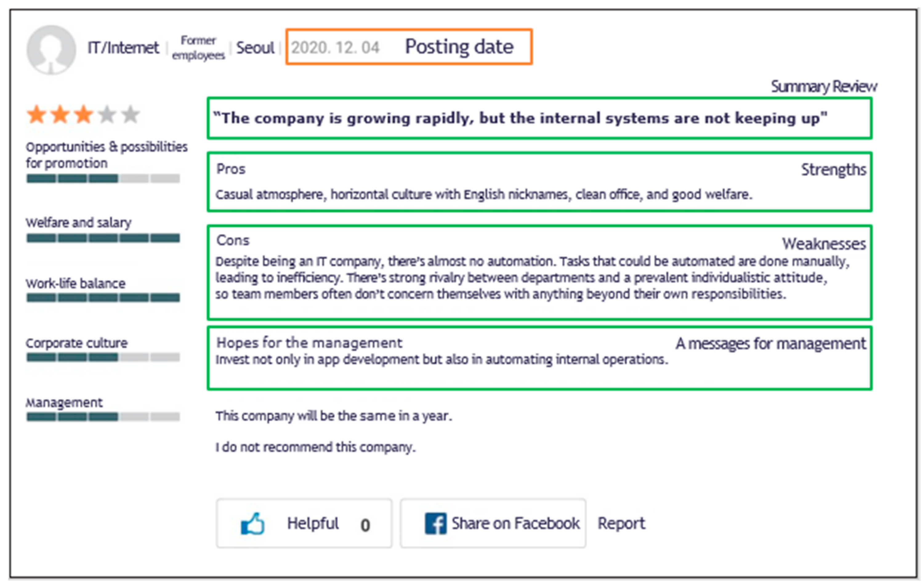
Task: Click the 2020. 12. 04 posting date
Action: pos(335,48)
